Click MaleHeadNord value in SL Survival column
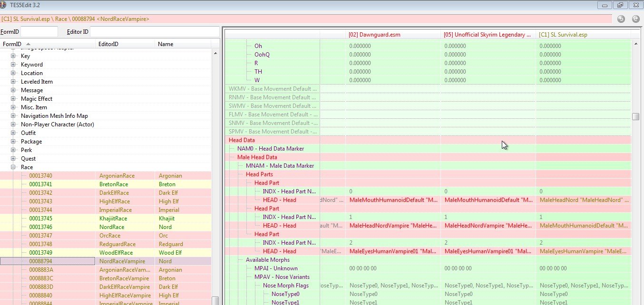 tap(583, 200)
